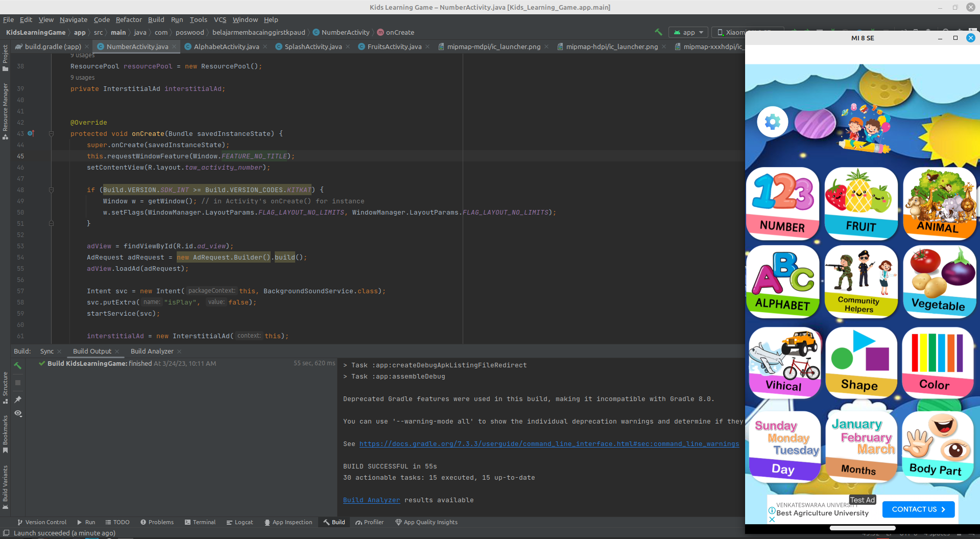Open the Build Analyzer results link
980x539 pixels.
click(x=371, y=500)
